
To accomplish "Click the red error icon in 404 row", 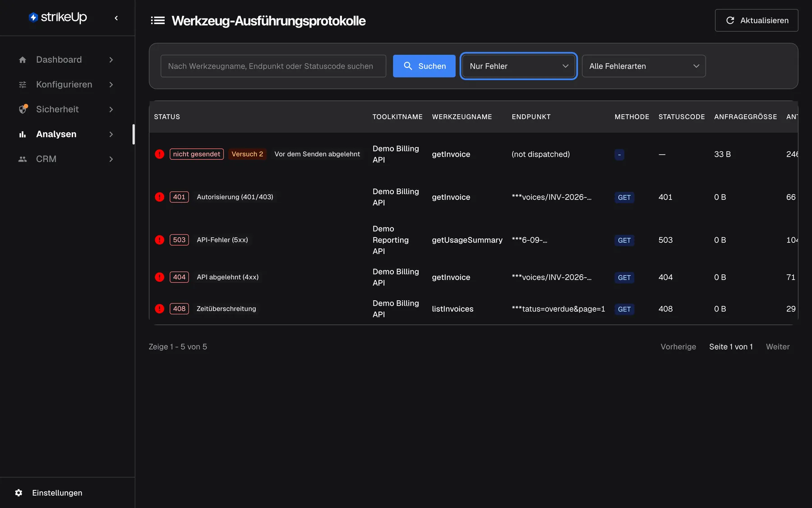I will [159, 277].
